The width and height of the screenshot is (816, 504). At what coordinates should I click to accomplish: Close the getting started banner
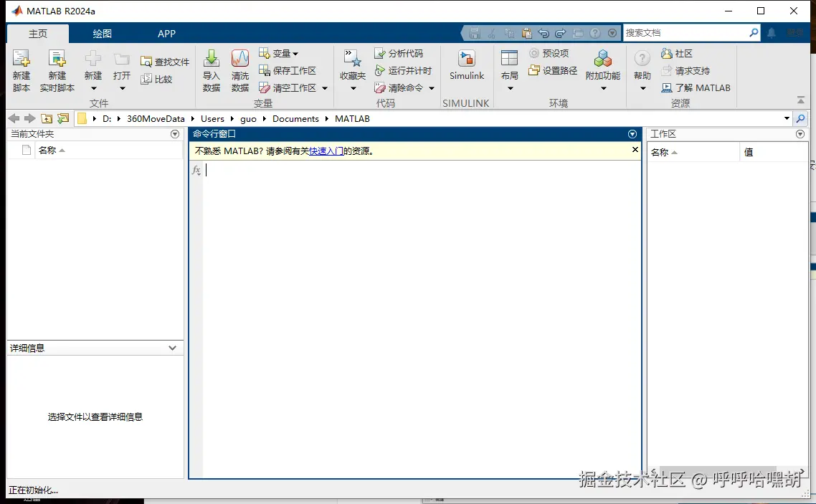(635, 150)
